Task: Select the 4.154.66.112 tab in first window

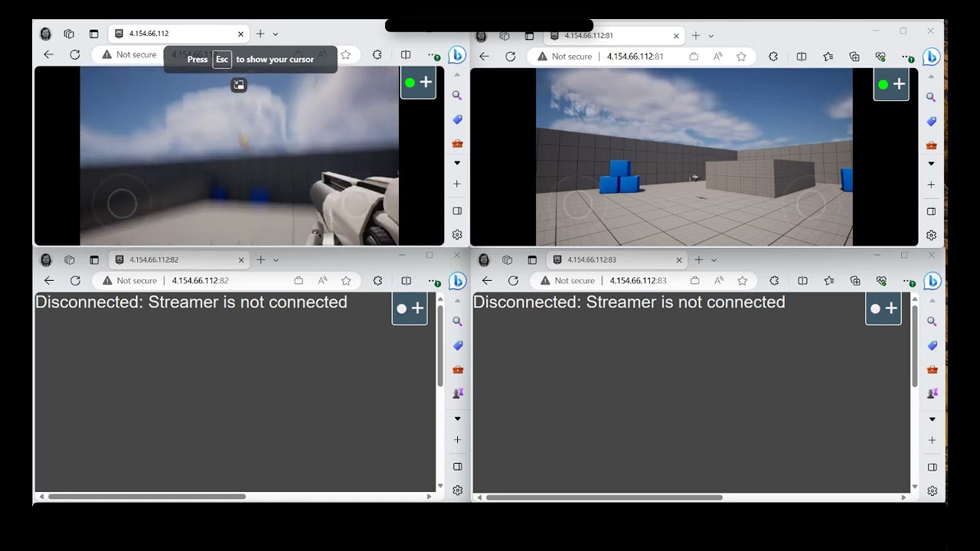Action: pyautogui.click(x=179, y=34)
